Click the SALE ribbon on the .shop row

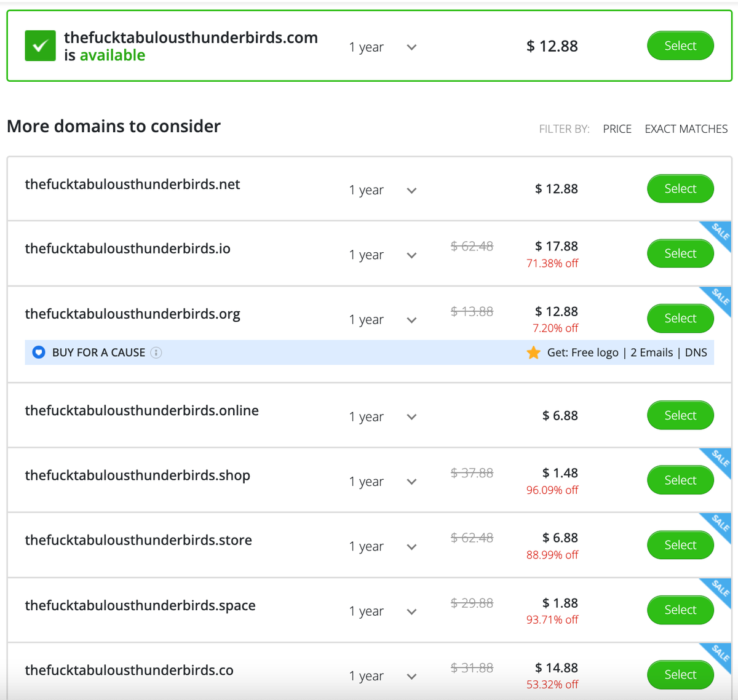718,459
